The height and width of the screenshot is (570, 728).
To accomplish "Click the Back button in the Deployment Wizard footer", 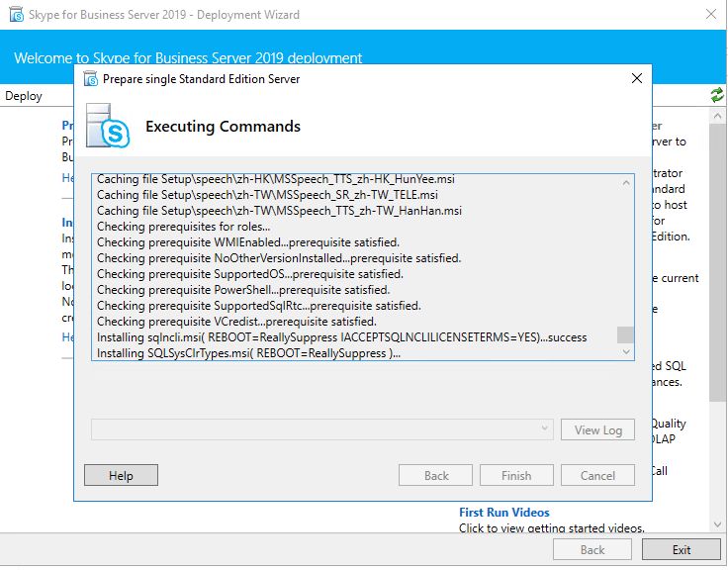I will pyautogui.click(x=591, y=549).
